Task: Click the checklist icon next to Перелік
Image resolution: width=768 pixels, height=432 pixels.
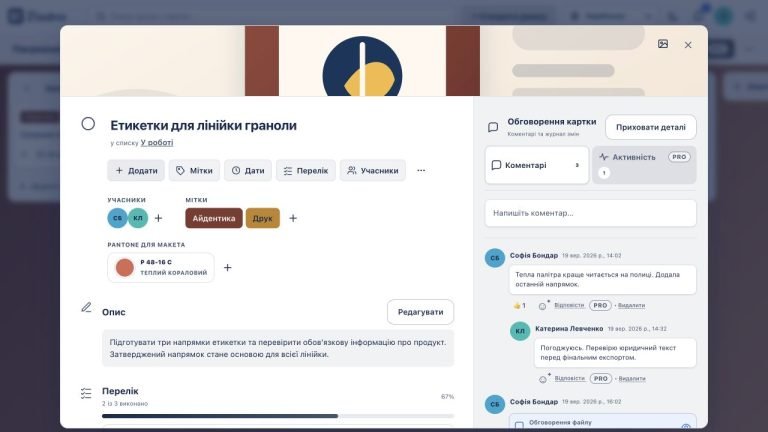Action: 86,393
